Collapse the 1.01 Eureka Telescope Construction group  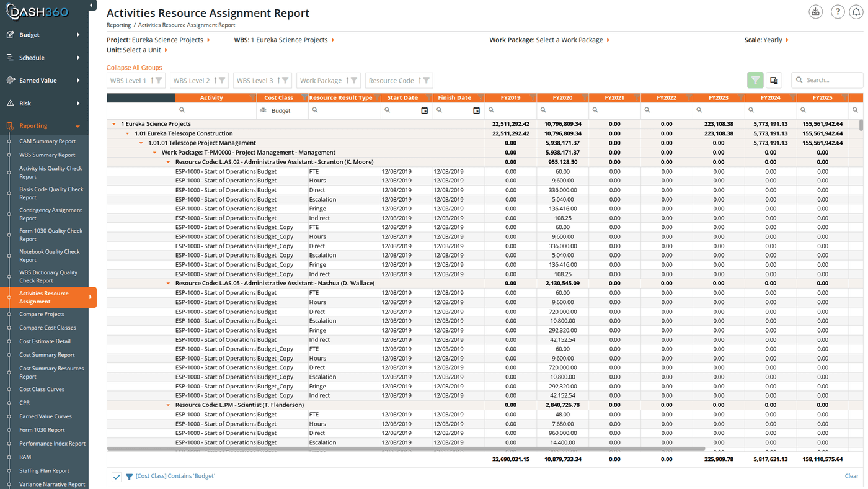128,133
